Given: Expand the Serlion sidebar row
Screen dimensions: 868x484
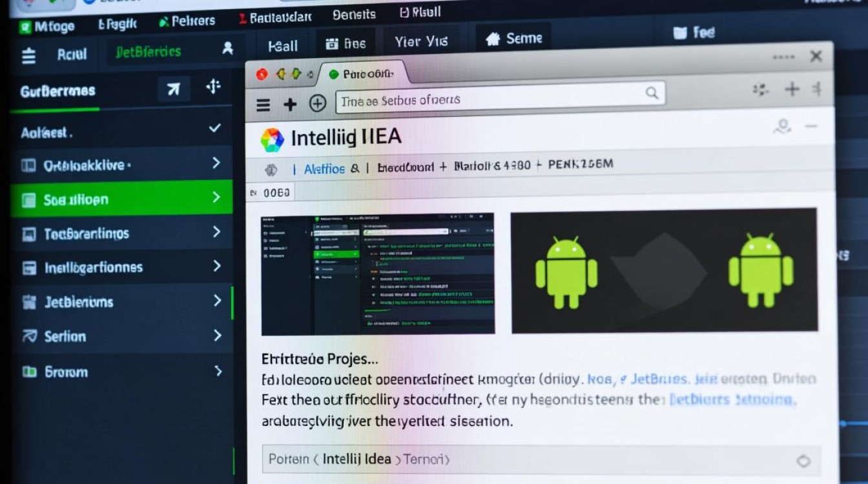Looking at the screenshot, I should [217, 336].
